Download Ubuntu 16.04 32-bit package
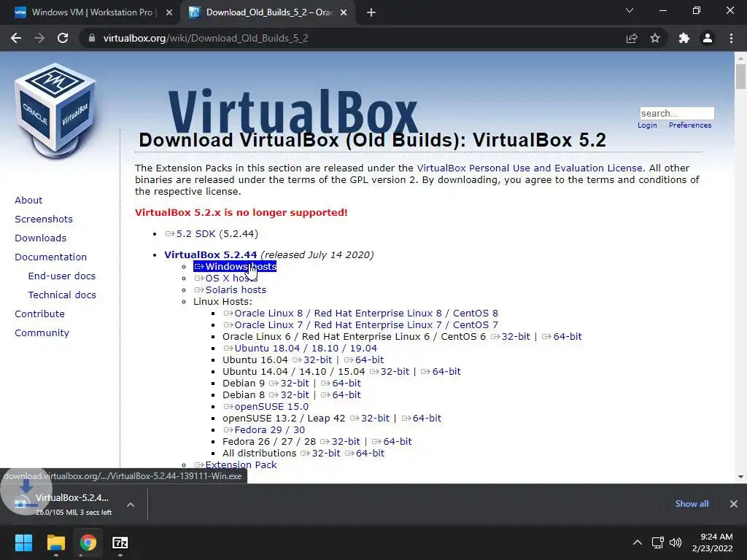 point(312,360)
